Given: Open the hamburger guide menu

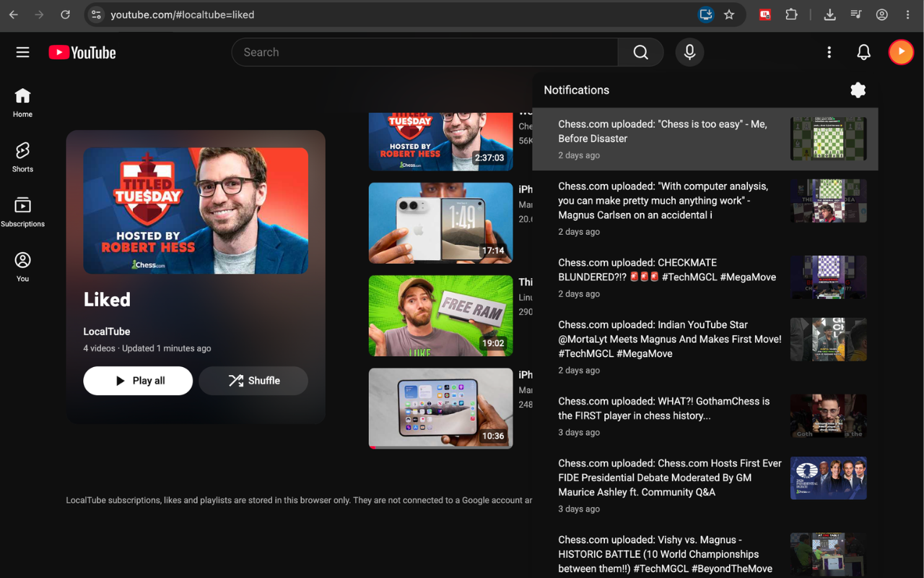Looking at the screenshot, I should coord(22,52).
